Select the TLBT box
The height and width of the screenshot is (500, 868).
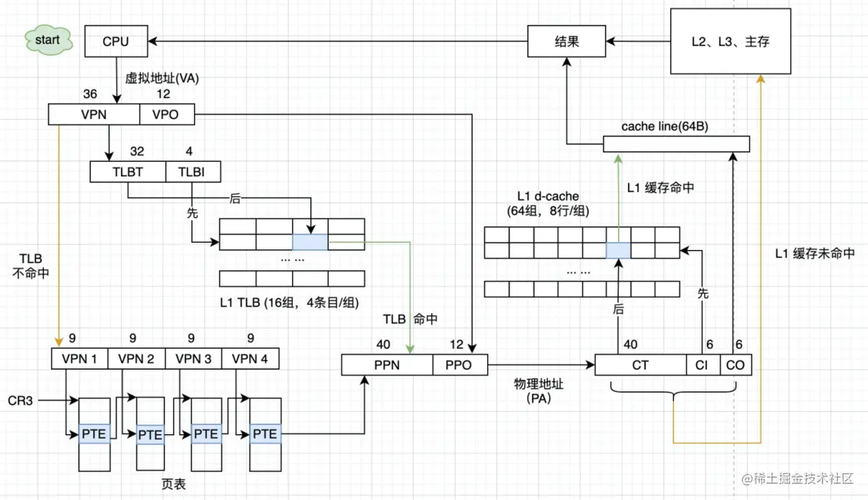128,172
